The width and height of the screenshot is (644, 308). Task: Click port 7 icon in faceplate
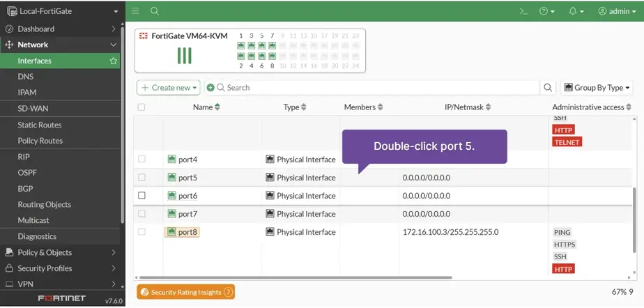272,45
